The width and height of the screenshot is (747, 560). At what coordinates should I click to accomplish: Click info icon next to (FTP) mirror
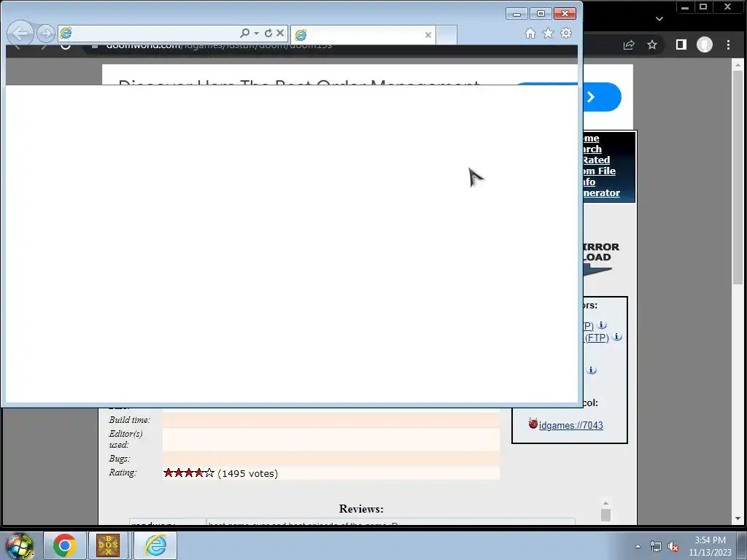coord(617,337)
